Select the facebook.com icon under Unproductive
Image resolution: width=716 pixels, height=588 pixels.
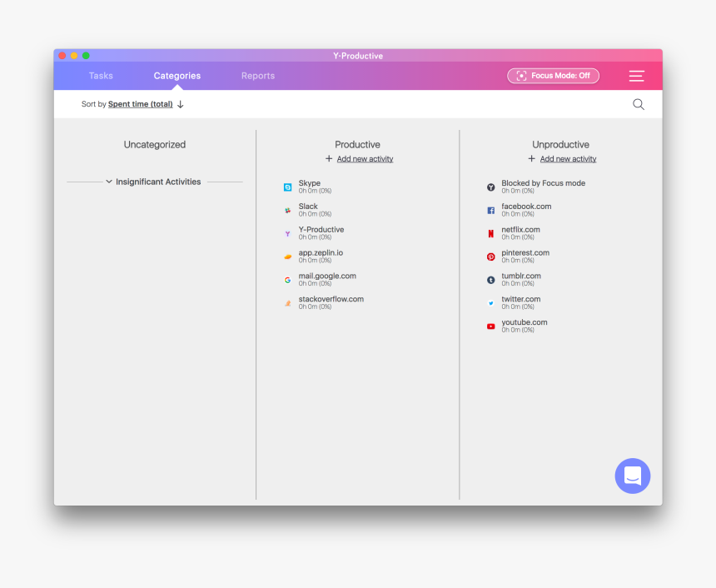pyautogui.click(x=491, y=210)
